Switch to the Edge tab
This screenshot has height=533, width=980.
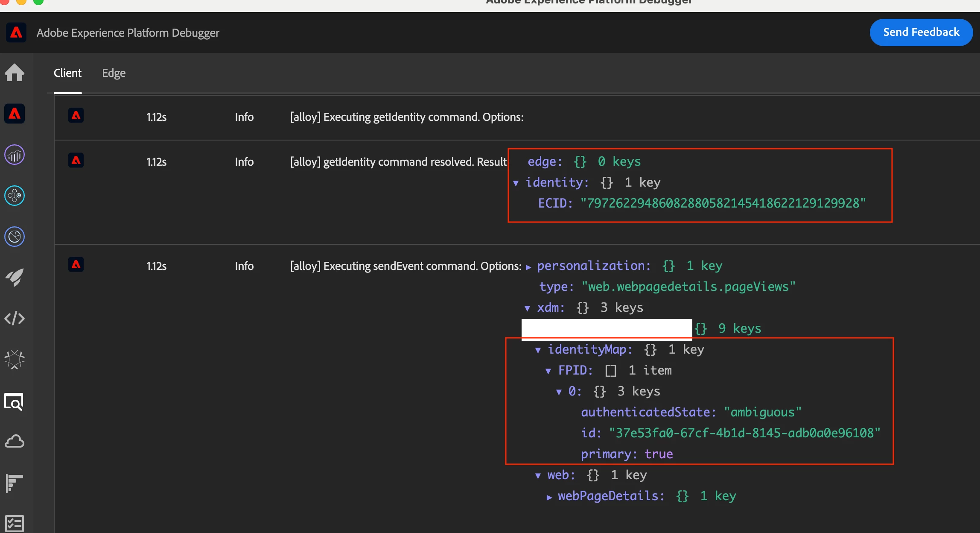pyautogui.click(x=114, y=73)
